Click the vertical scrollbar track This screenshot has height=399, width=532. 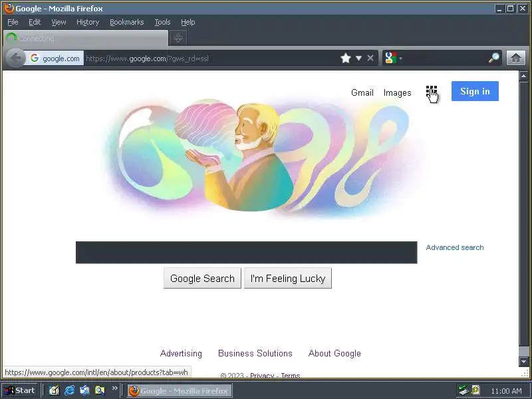[x=523, y=352]
